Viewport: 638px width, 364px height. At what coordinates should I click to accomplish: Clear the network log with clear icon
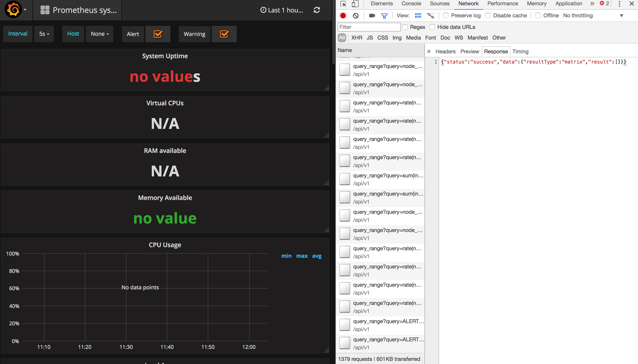(355, 16)
